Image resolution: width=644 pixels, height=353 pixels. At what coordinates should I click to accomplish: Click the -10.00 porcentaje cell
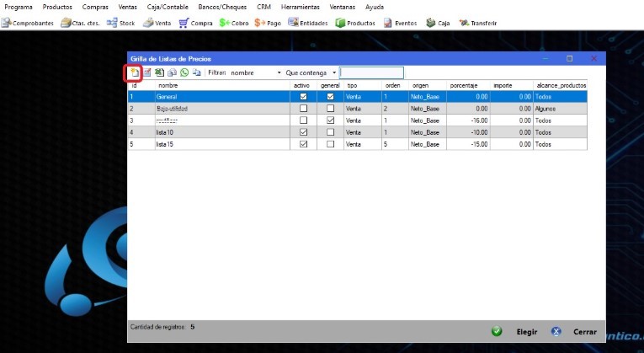point(468,132)
